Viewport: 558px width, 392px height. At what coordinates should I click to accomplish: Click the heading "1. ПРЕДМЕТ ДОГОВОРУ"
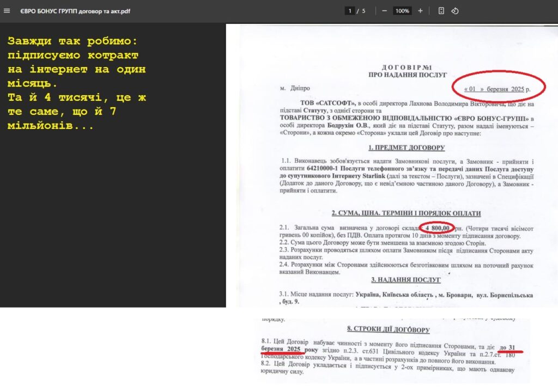click(x=407, y=148)
